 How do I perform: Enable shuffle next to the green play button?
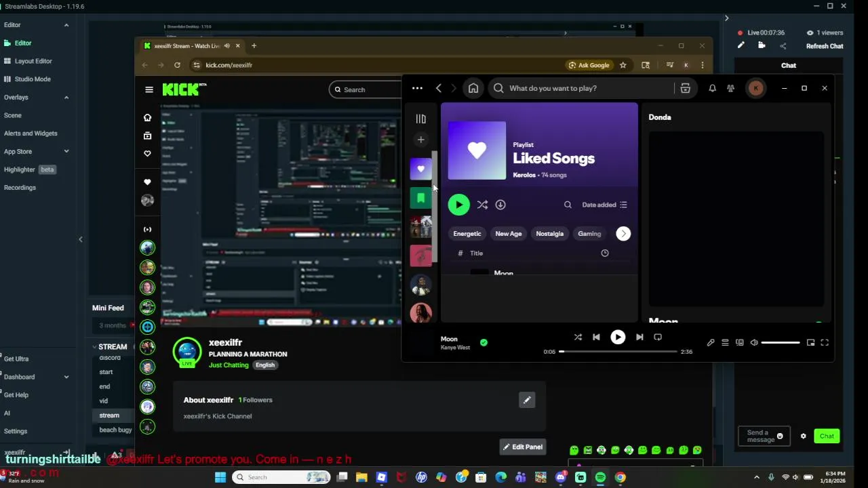tap(482, 205)
